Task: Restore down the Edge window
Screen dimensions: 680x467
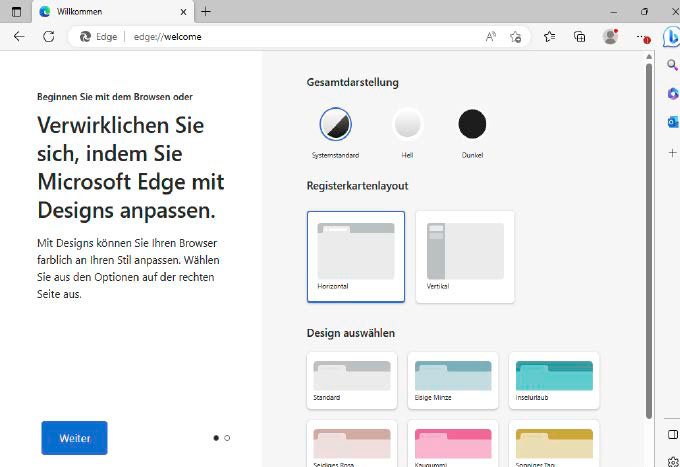Action: tap(644, 12)
